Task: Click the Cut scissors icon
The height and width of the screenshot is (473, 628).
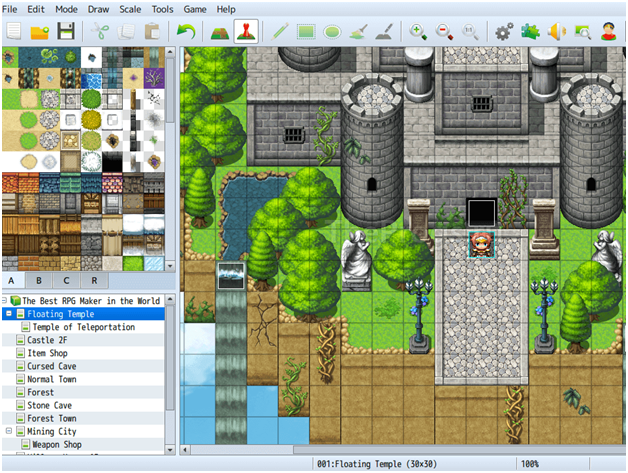Action: (100, 31)
